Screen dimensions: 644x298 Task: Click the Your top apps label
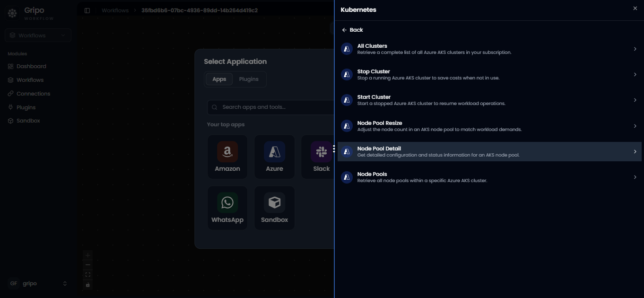coord(226,124)
